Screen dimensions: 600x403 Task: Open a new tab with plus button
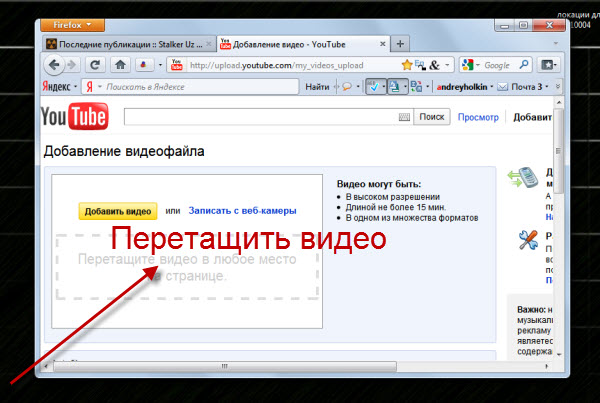pos(400,44)
